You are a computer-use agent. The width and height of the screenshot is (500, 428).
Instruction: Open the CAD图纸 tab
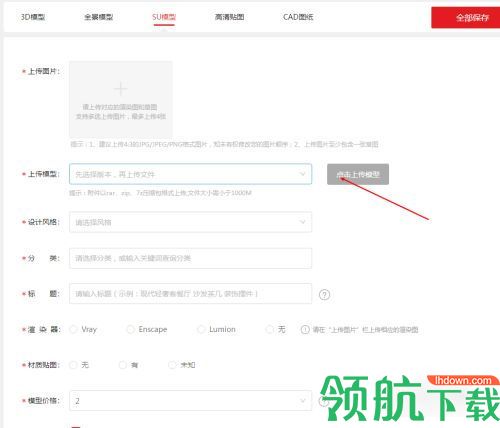pos(298,17)
